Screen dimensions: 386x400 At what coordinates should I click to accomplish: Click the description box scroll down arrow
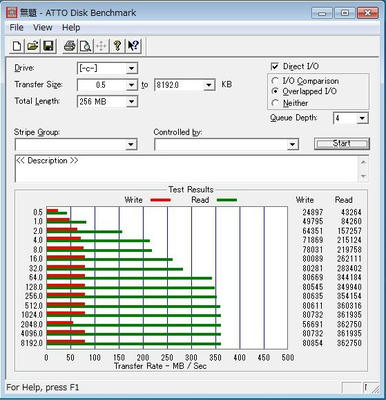pyautogui.click(x=363, y=176)
